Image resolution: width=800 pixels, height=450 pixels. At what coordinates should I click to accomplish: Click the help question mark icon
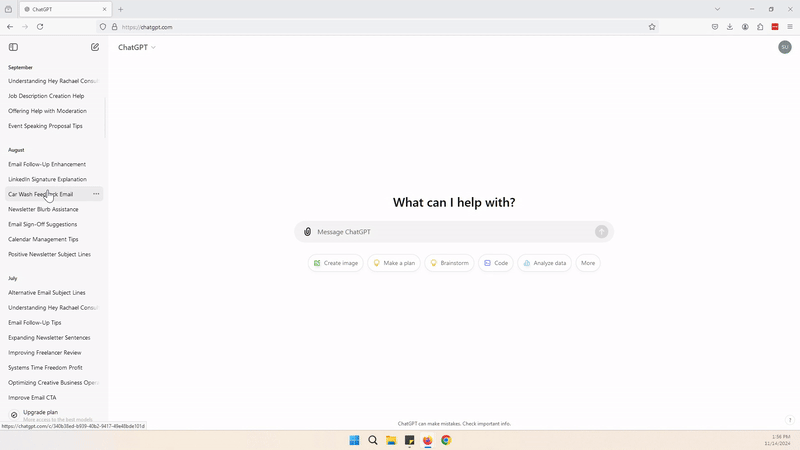coord(790,420)
